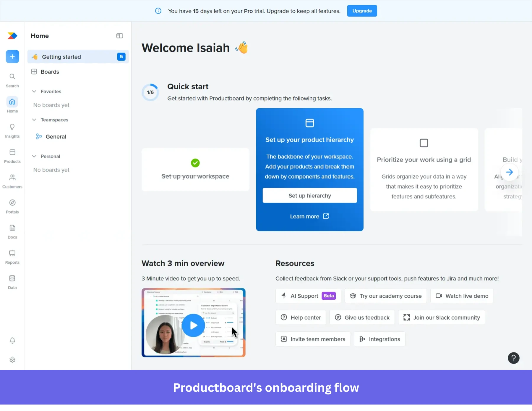The height and width of the screenshot is (411, 532).
Task: Click external link icon beside Learn more
Action: tap(326, 216)
